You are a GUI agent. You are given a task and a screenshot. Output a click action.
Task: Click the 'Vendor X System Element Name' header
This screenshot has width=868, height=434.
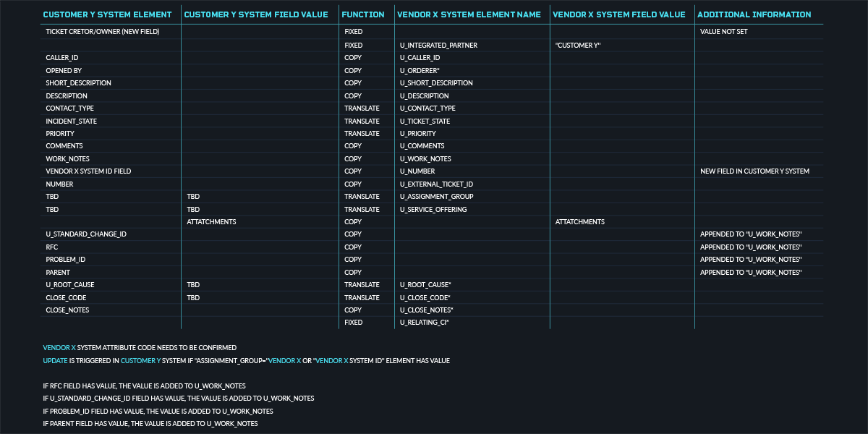coord(469,14)
